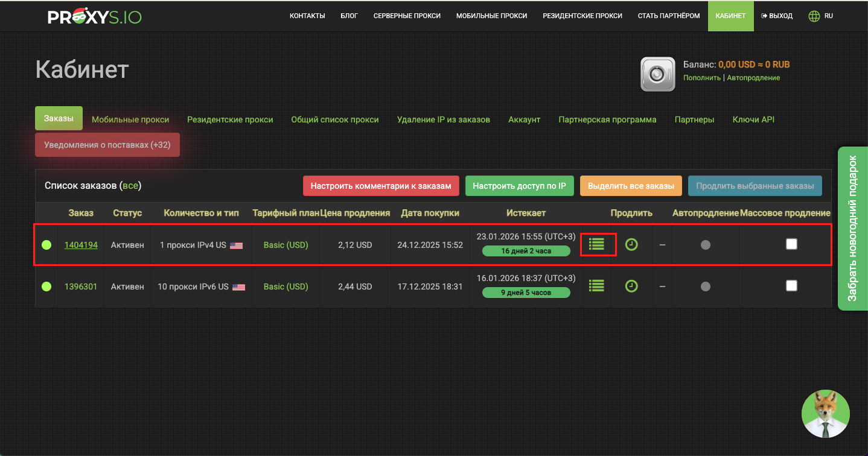
Task: Click the safe balance icon
Action: [x=658, y=74]
